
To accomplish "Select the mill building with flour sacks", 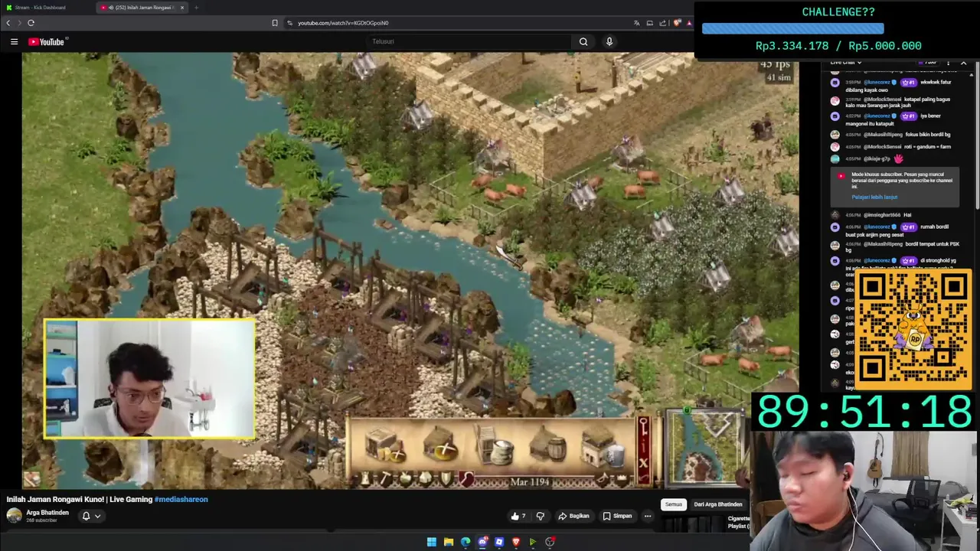I will [x=495, y=445].
